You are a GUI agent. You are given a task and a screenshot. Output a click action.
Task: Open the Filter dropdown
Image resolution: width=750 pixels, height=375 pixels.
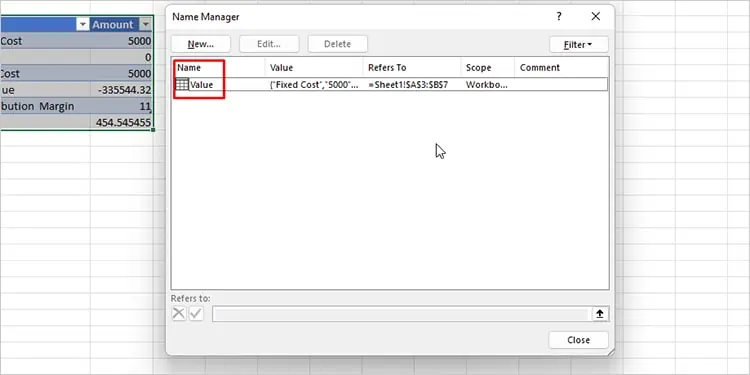click(579, 44)
